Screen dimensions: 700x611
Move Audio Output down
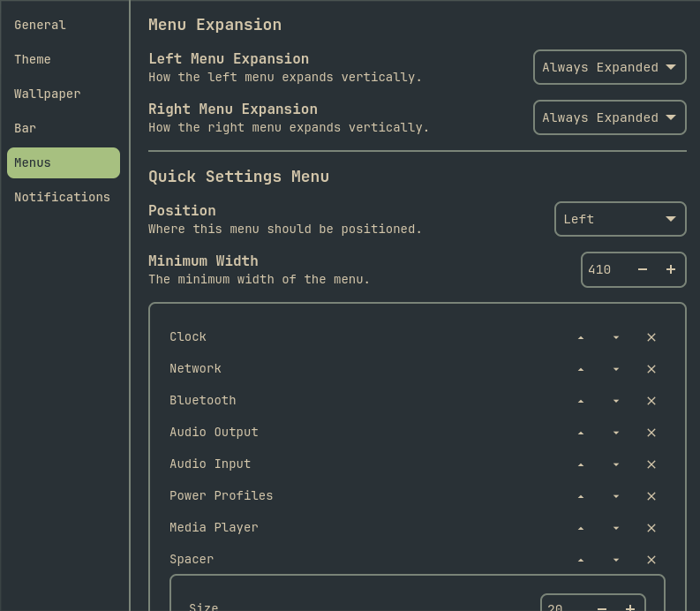tap(616, 433)
